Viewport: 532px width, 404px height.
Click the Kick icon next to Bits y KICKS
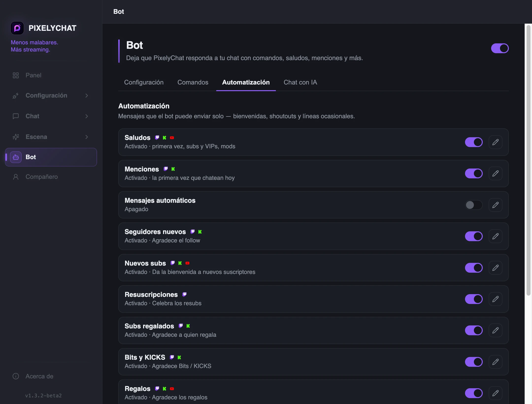179,357
